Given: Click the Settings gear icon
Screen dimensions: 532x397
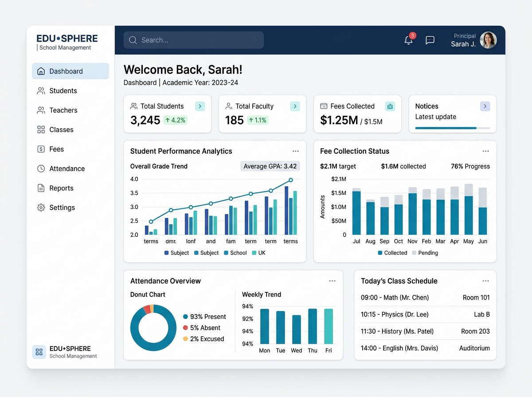Looking at the screenshot, I should click(x=41, y=207).
